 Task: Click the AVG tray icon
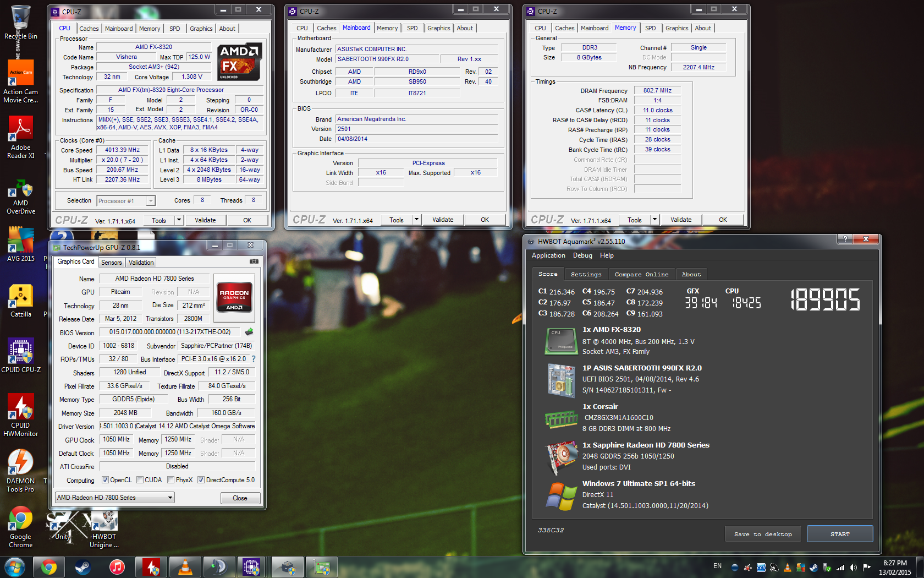(x=800, y=567)
